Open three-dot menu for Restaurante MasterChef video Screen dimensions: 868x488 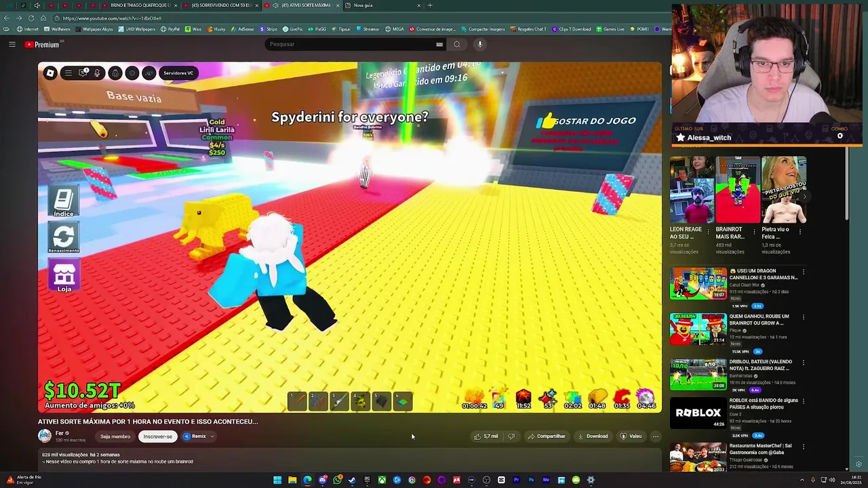point(804,447)
